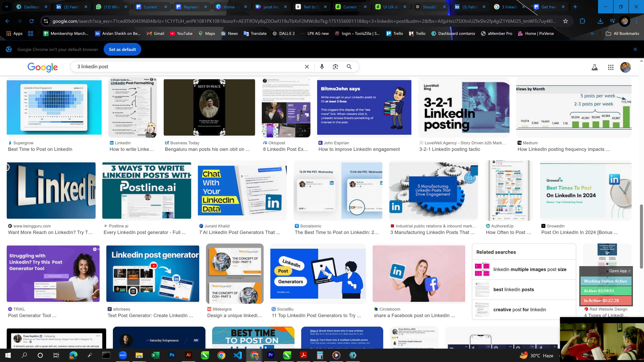The height and width of the screenshot is (362, 644).
Task: Reload the page
Action: [x=32, y=21]
